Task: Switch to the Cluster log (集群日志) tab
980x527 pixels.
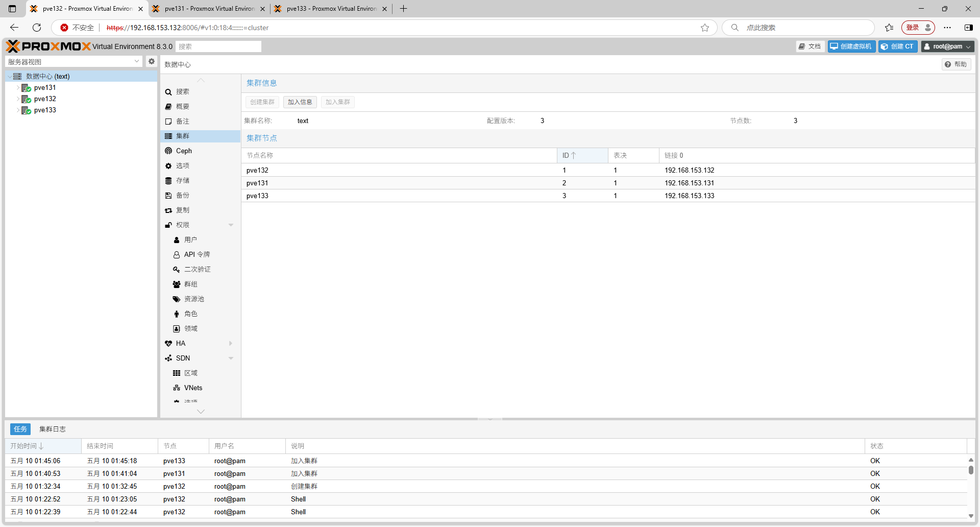Action: pyautogui.click(x=53, y=429)
